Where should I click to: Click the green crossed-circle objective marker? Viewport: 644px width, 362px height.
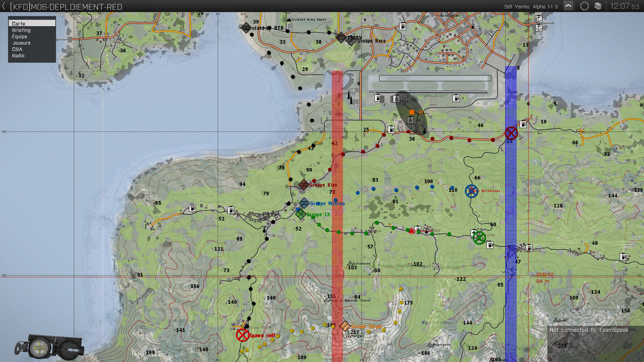(479, 238)
